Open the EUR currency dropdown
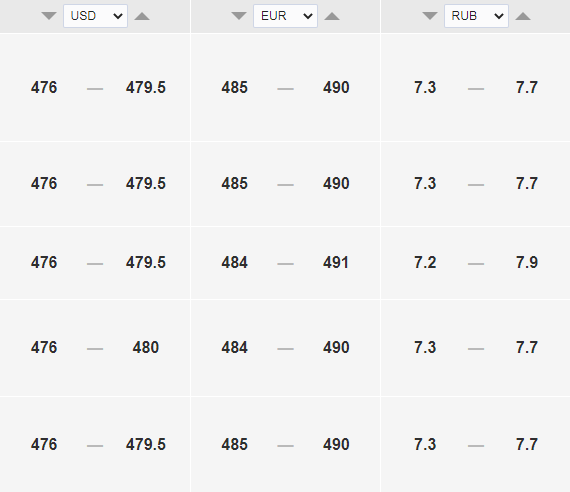Screen dimensions: 570x492 pos(285,16)
